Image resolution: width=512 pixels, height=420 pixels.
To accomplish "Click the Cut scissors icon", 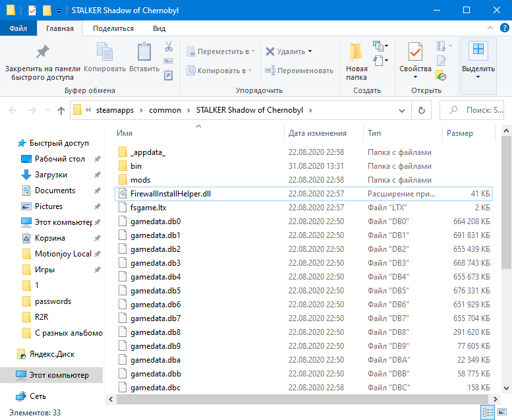I will tap(169, 46).
